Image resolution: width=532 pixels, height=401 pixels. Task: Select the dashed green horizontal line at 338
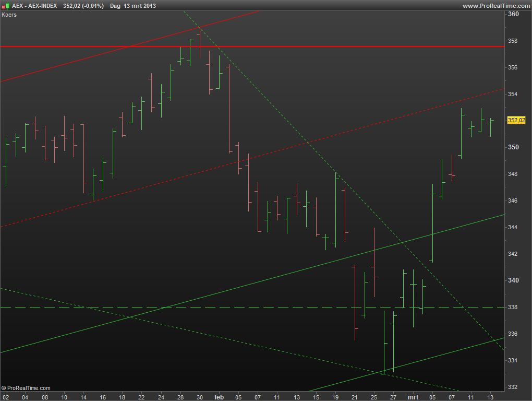[261, 307]
